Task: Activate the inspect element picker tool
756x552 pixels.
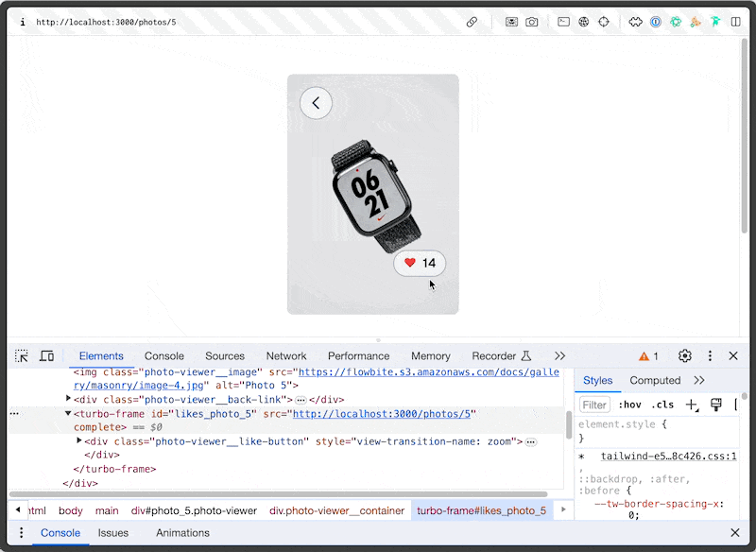Action: 22,355
